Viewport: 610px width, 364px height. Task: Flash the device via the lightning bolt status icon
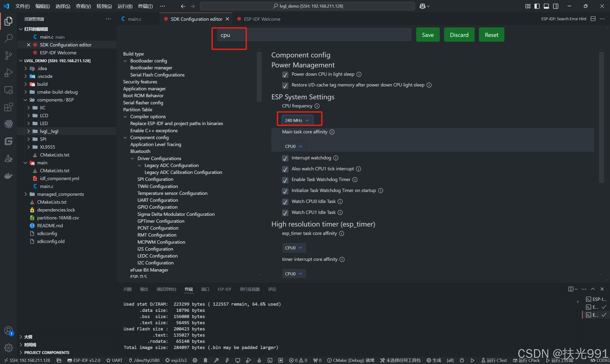(227, 360)
